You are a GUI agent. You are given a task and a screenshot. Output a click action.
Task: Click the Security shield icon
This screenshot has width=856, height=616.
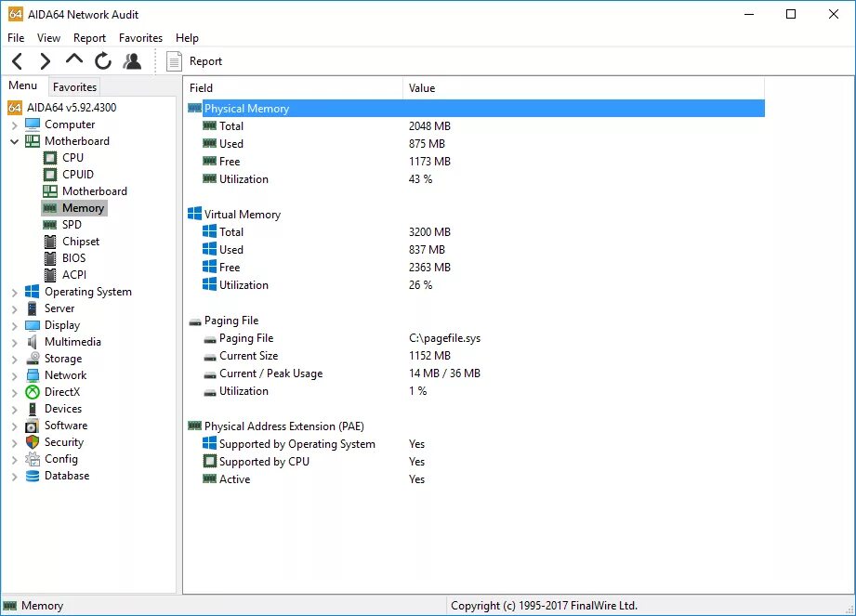pos(33,442)
